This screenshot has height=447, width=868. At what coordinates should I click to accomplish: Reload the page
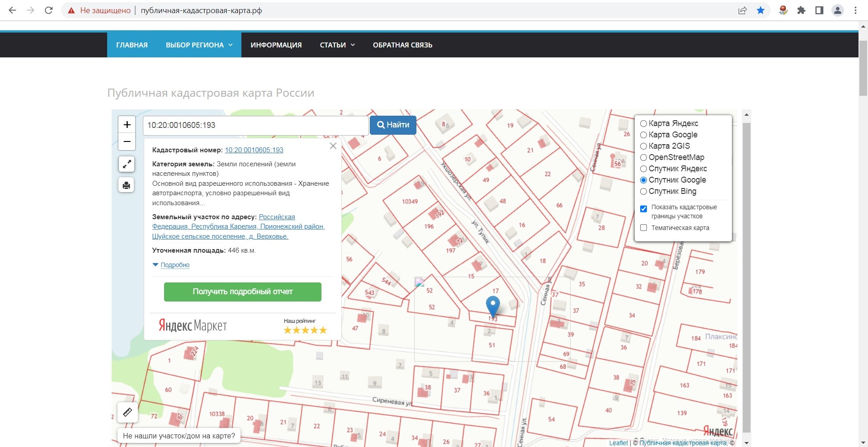[49, 10]
